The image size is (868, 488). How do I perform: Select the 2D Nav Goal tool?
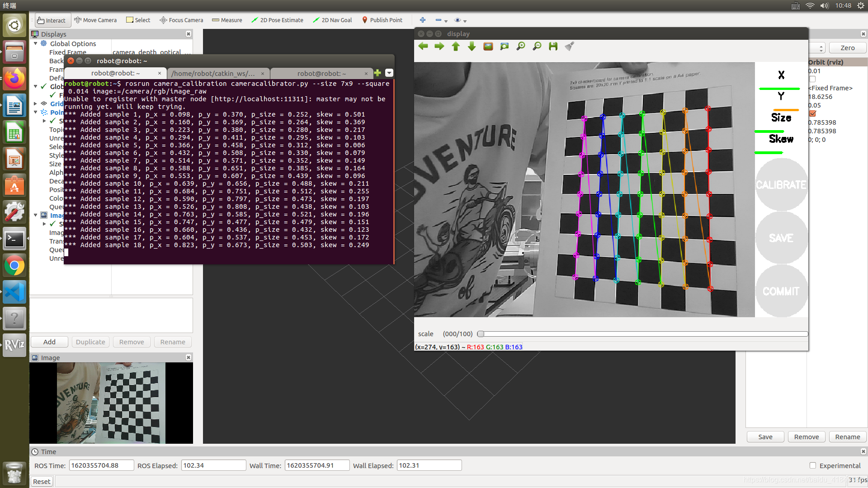[332, 20]
